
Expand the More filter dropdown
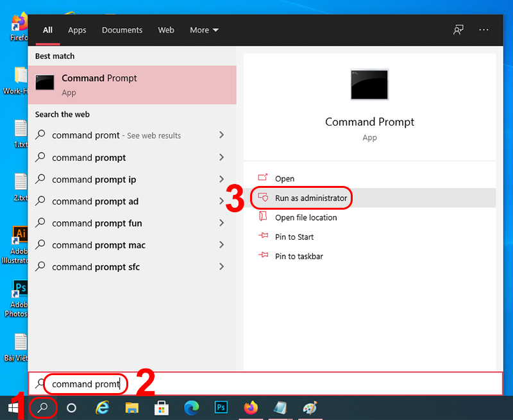pyautogui.click(x=204, y=30)
